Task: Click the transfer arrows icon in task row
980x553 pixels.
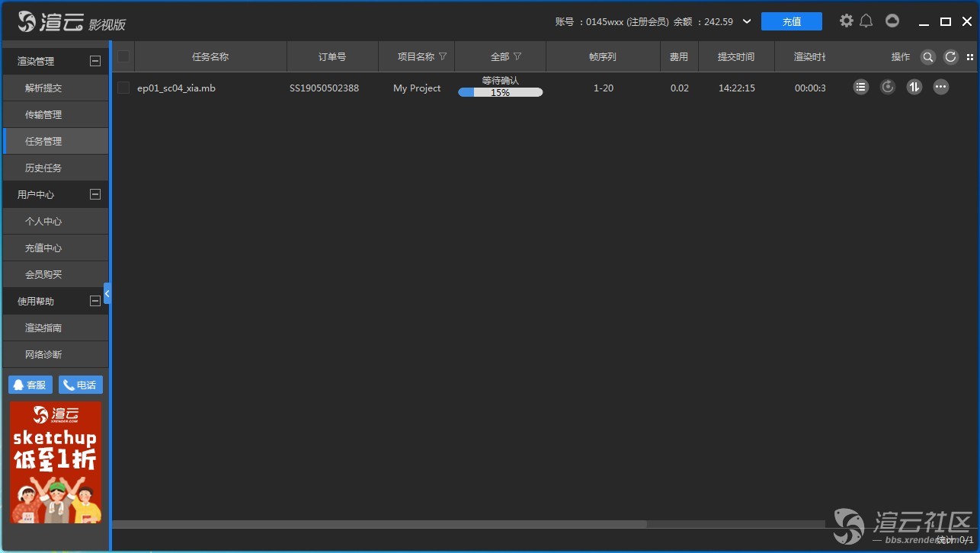Action: [x=914, y=87]
